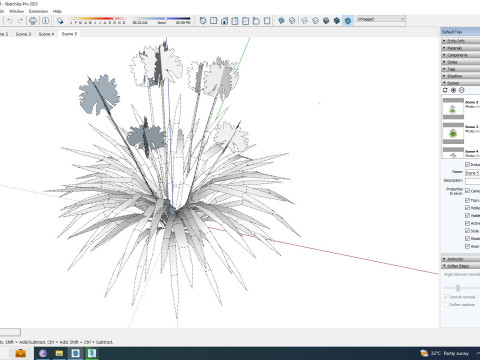The width and height of the screenshot is (480, 360).
Task: Click the Remove Scene minus icon
Action: (462, 90)
